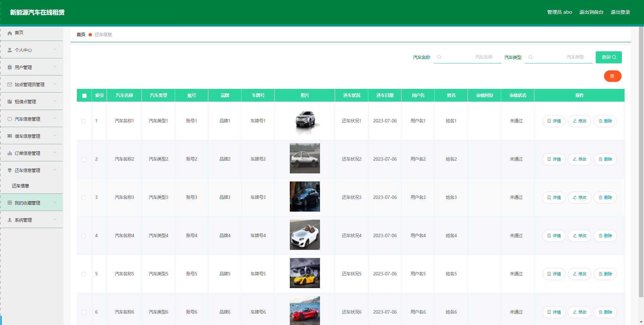Image resolution: width=644 pixels, height=325 pixels.
Task: Open 详情 for row 汽车名称1
Action: [554, 121]
